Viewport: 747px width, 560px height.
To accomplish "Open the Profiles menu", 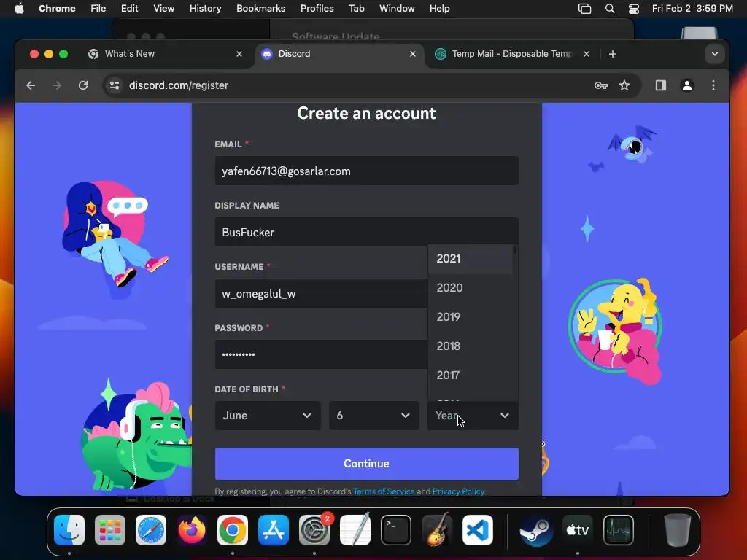I will tap(317, 9).
